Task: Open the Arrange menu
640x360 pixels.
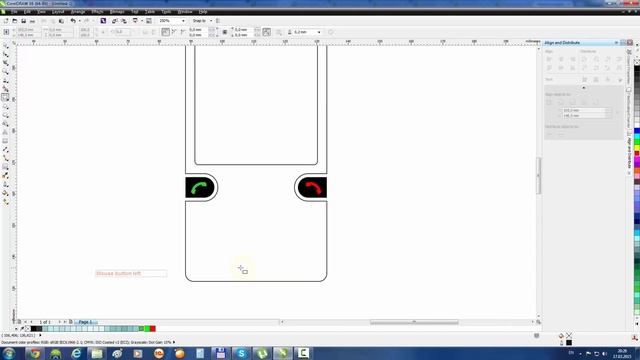Action: coord(78,12)
